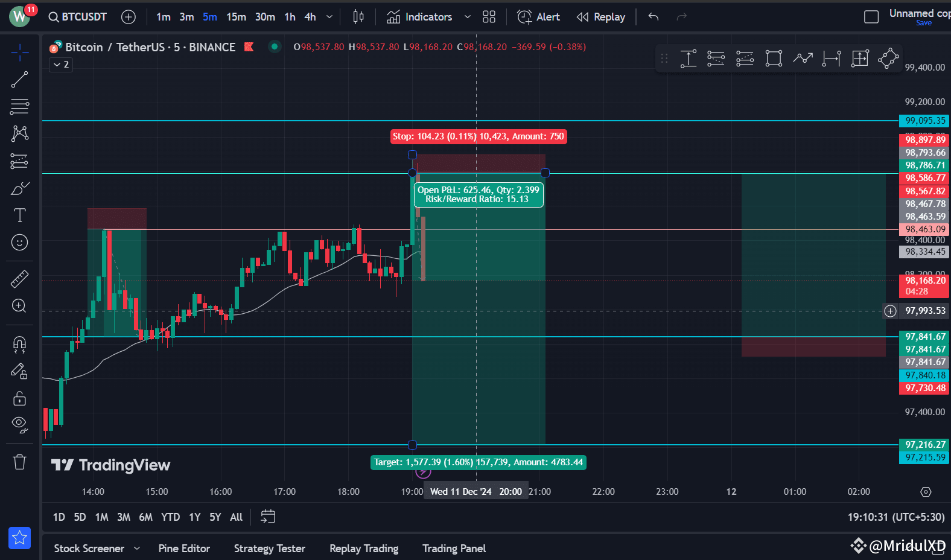Select the price range tool in floating toolbar
Viewport: 951px width, 560px height.
688,59
